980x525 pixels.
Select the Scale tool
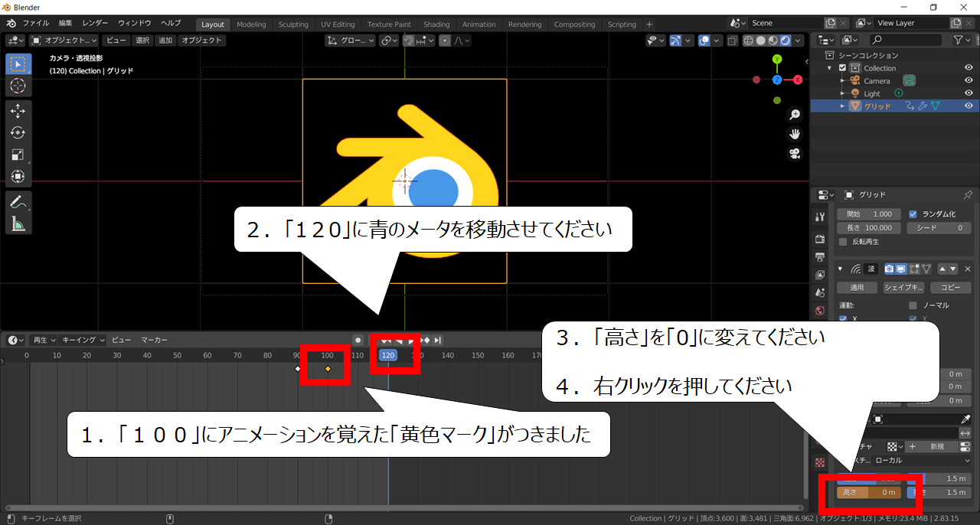click(x=18, y=155)
